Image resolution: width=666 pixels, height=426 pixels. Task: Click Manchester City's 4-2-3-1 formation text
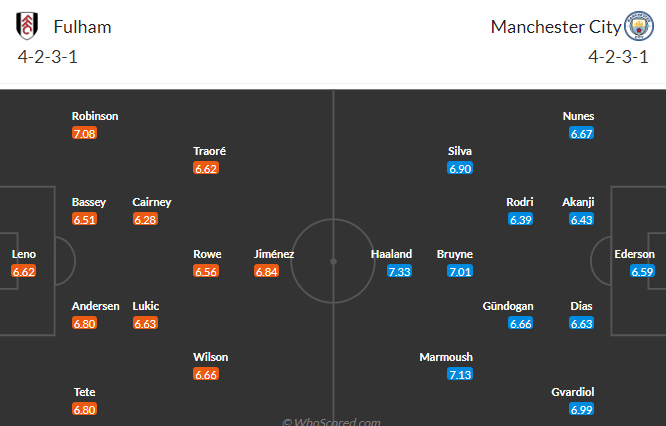tap(618, 57)
